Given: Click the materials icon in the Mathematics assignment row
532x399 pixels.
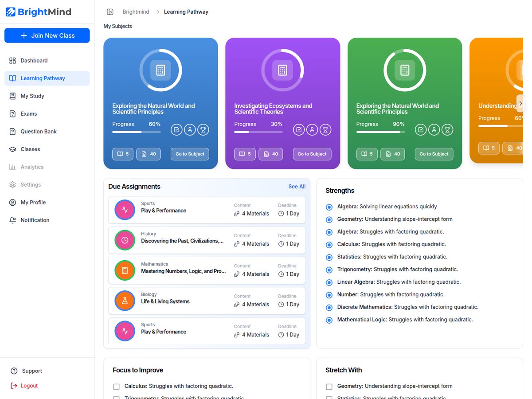Looking at the screenshot, I should (x=237, y=274).
